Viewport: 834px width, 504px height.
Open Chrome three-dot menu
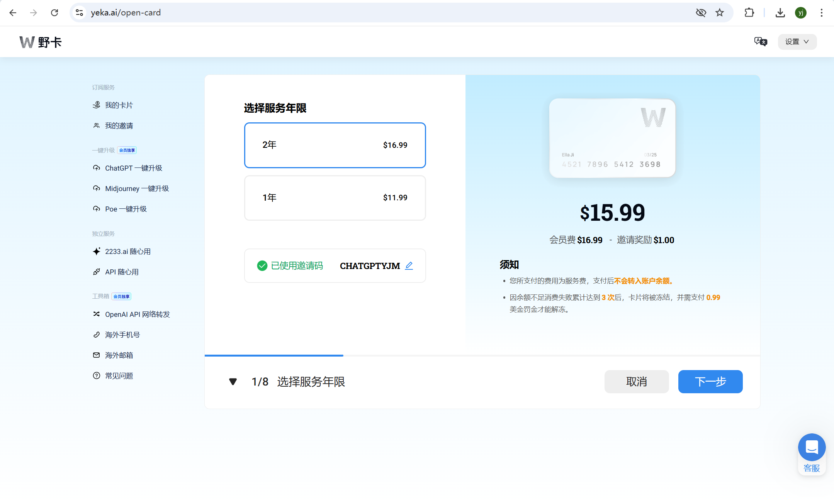click(821, 13)
